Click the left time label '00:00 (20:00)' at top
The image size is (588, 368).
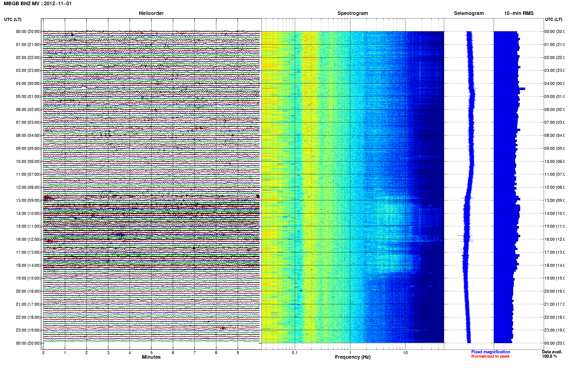28,31
